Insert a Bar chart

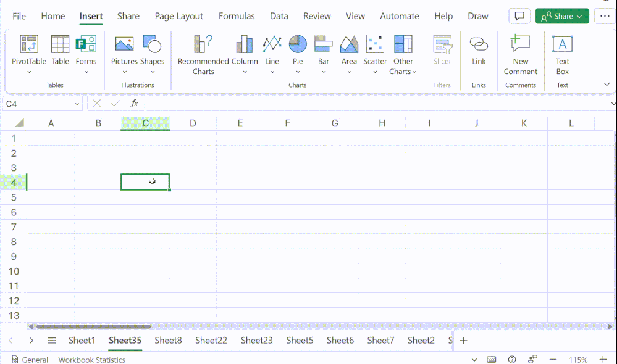pos(324,51)
